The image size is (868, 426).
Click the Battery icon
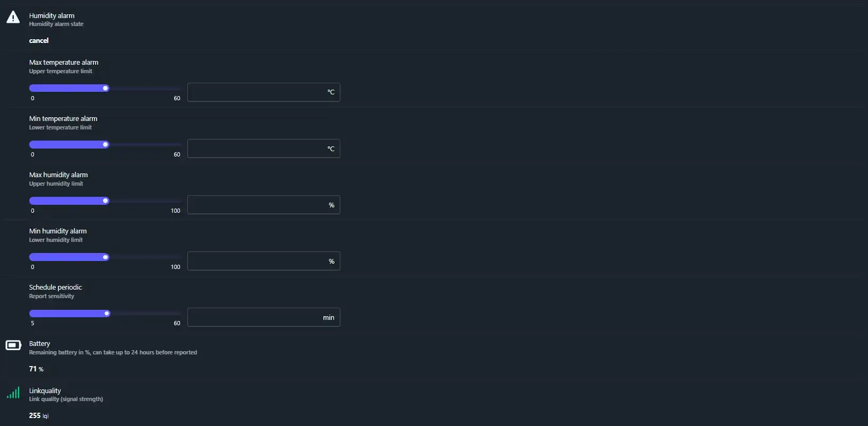(13, 345)
